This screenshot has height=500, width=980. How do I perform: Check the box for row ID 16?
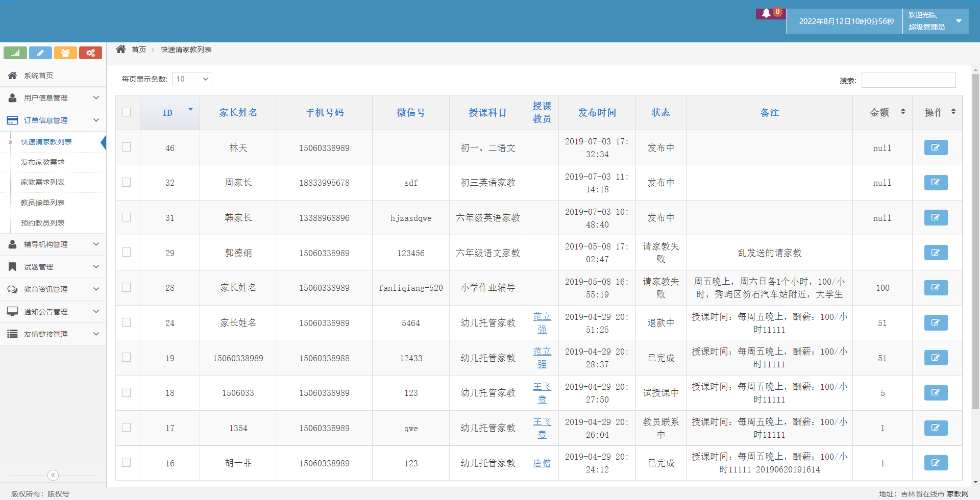pos(127,462)
